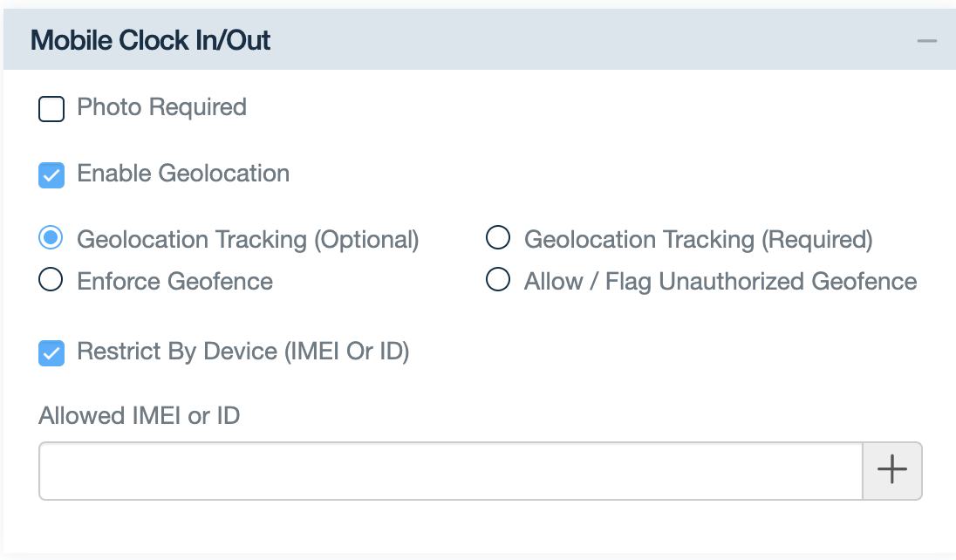956x560 pixels.
Task: Click empty area of the panel header bar
Action: pos(567,40)
